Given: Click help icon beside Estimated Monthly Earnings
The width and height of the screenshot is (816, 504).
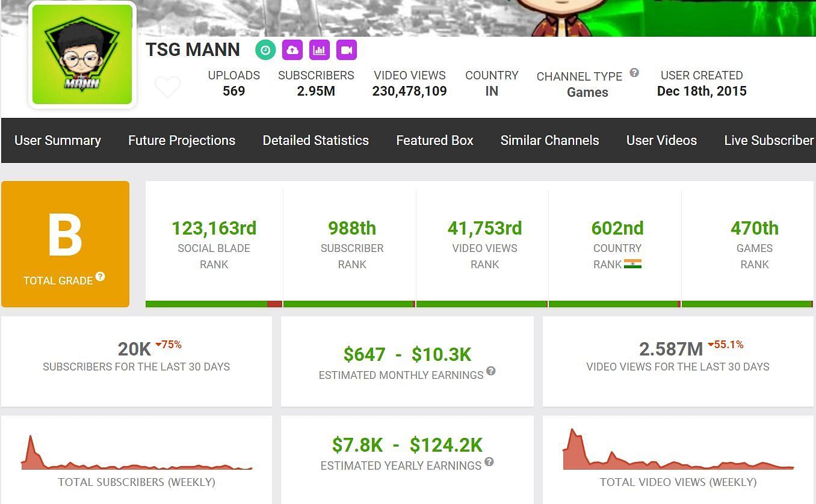Looking at the screenshot, I should coord(491,371).
